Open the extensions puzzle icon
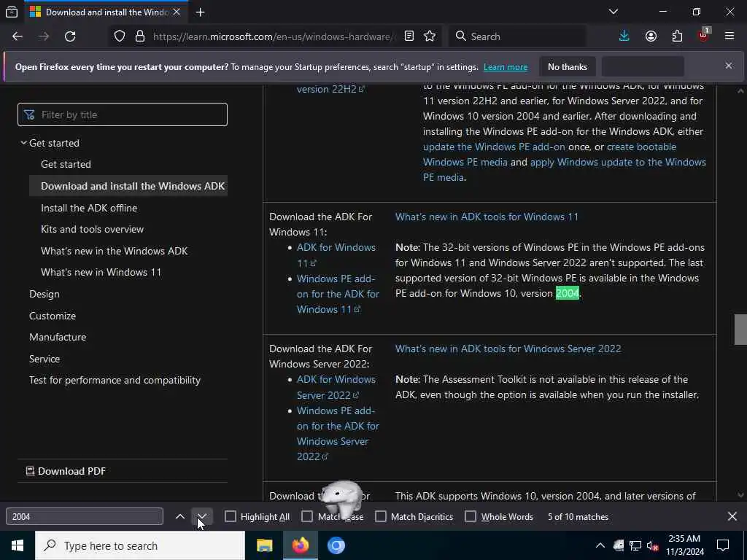This screenshot has height=560, width=747. coord(677,36)
